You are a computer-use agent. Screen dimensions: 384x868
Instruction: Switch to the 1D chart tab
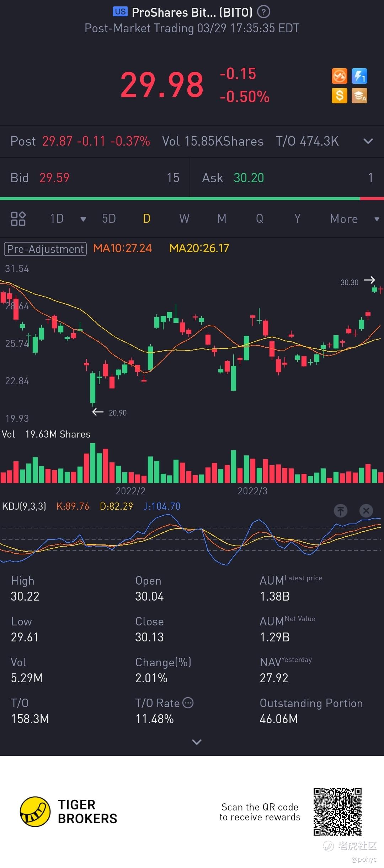click(x=57, y=218)
